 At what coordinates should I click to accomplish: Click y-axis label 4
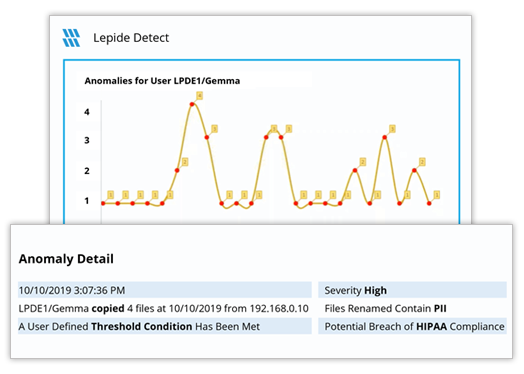coord(87,112)
